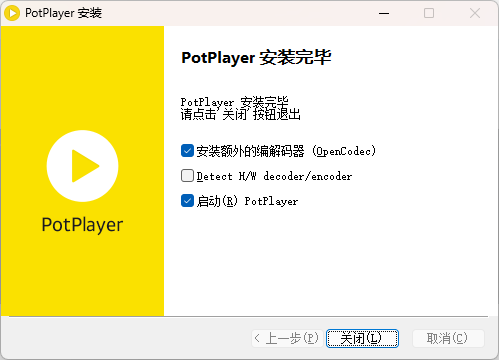Enable Detect H/W decoder/encoder checkbox

(x=187, y=176)
